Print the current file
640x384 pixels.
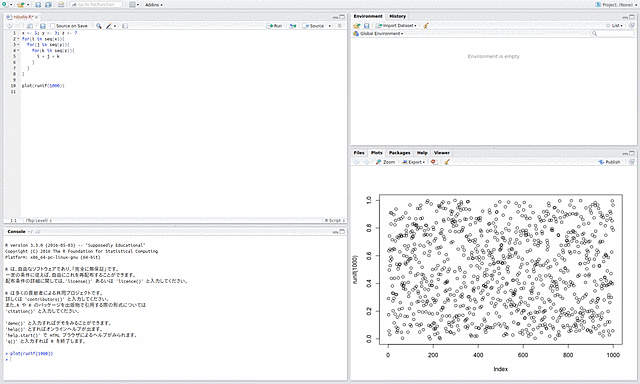[61, 4]
